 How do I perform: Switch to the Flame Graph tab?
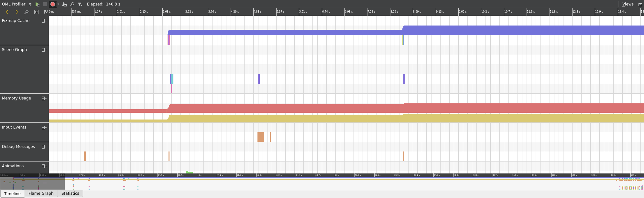click(41, 193)
